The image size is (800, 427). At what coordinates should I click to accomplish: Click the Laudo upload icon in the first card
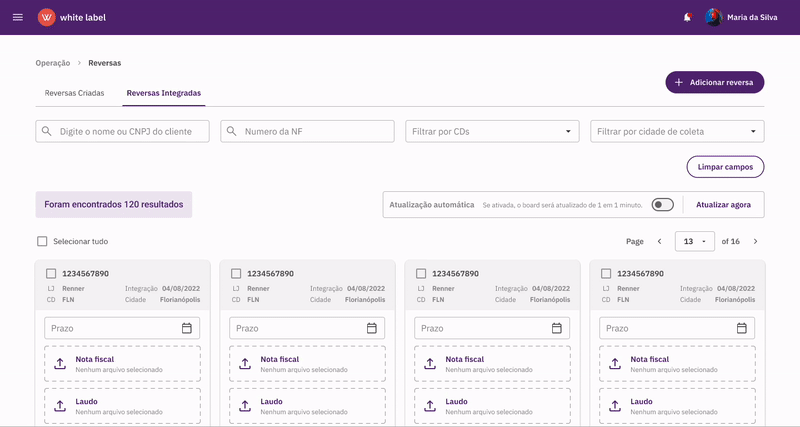(60, 406)
